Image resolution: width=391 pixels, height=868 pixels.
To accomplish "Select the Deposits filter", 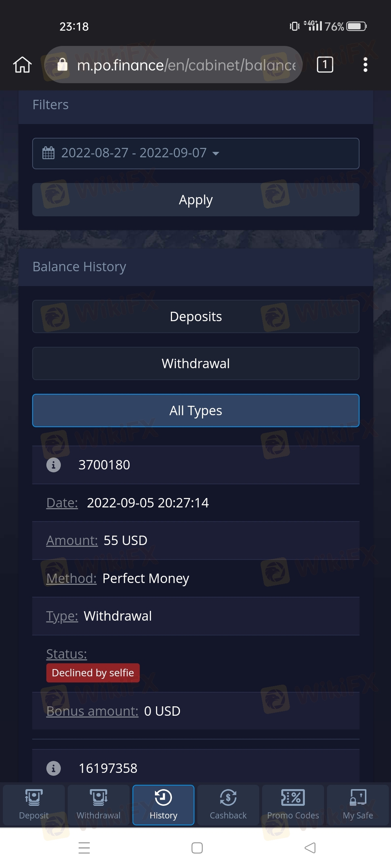I will point(196,316).
